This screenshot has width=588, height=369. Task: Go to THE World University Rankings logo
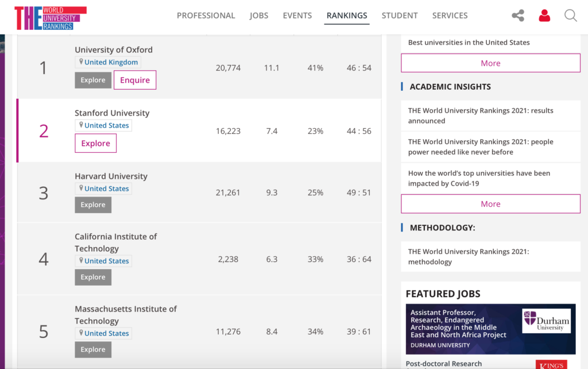pyautogui.click(x=51, y=18)
